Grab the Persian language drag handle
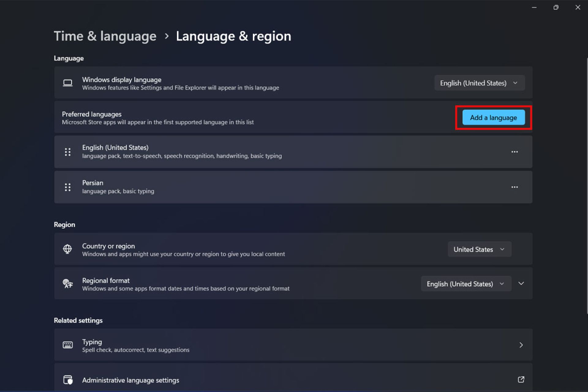The height and width of the screenshot is (392, 588). coord(68,187)
